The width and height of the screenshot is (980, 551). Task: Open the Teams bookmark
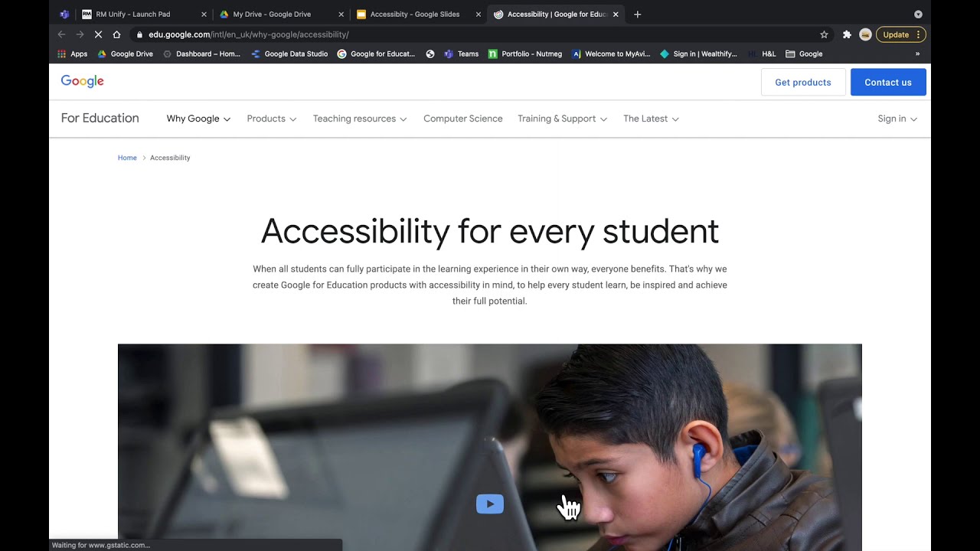[x=461, y=54]
